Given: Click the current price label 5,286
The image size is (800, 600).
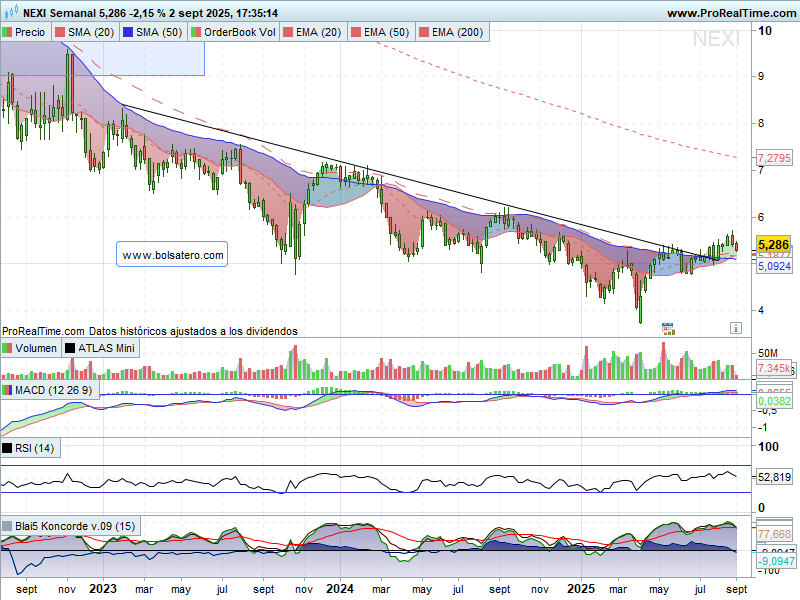Looking at the screenshot, I should tap(775, 244).
